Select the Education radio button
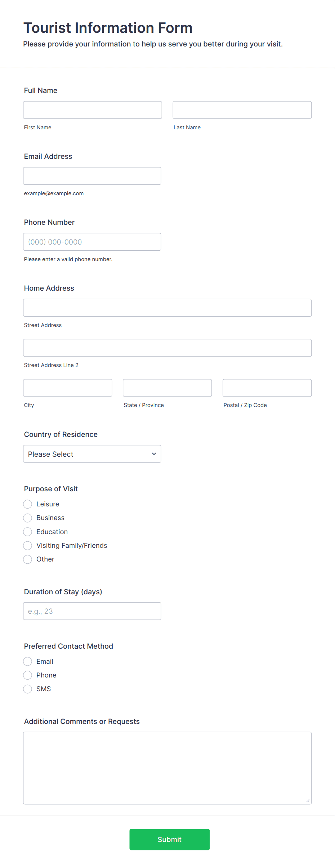This screenshot has height=868, width=335. (x=28, y=532)
